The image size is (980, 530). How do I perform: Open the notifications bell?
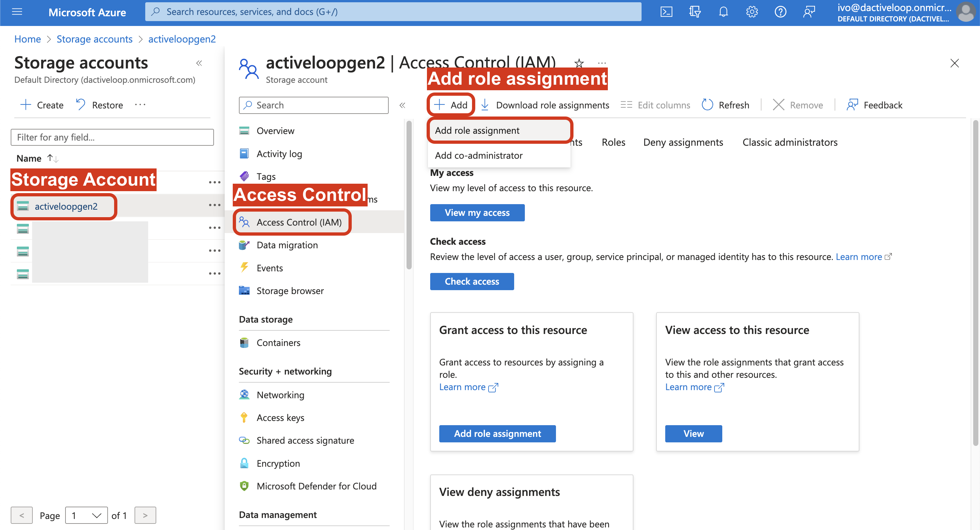[723, 12]
